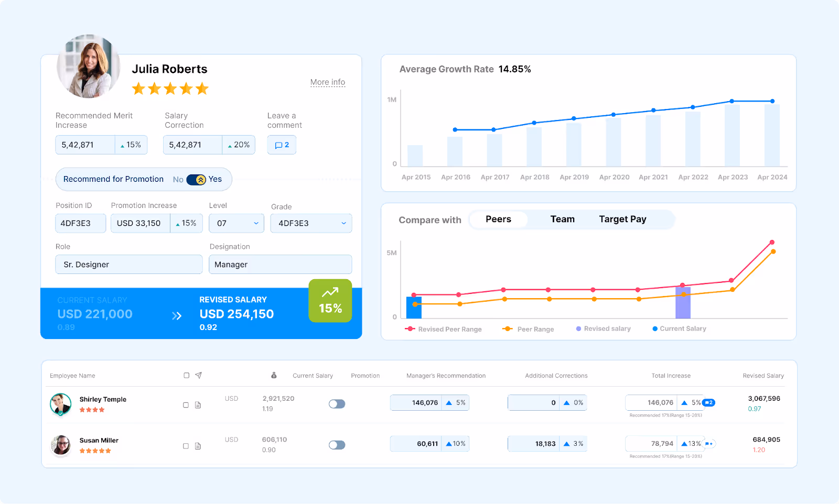This screenshot has height=504, width=839.
Task: Select the Target Pay tab
Action: point(622,219)
